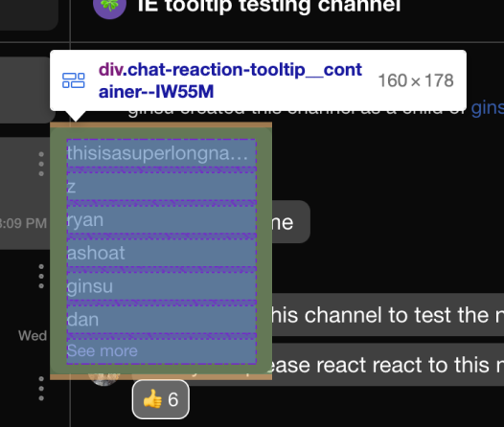
Task: Select dan in the reaction tooltip list
Action: [x=83, y=320]
